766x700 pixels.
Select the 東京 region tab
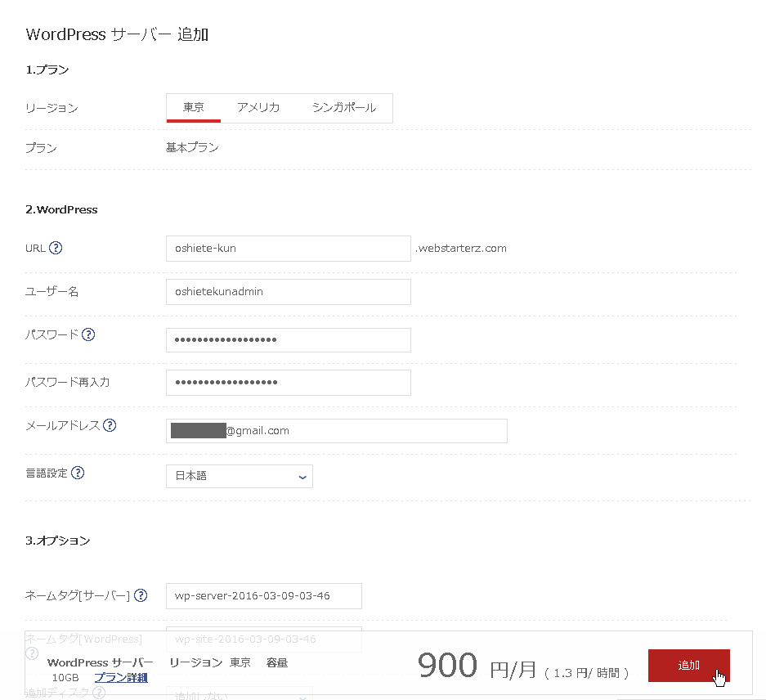click(x=194, y=108)
